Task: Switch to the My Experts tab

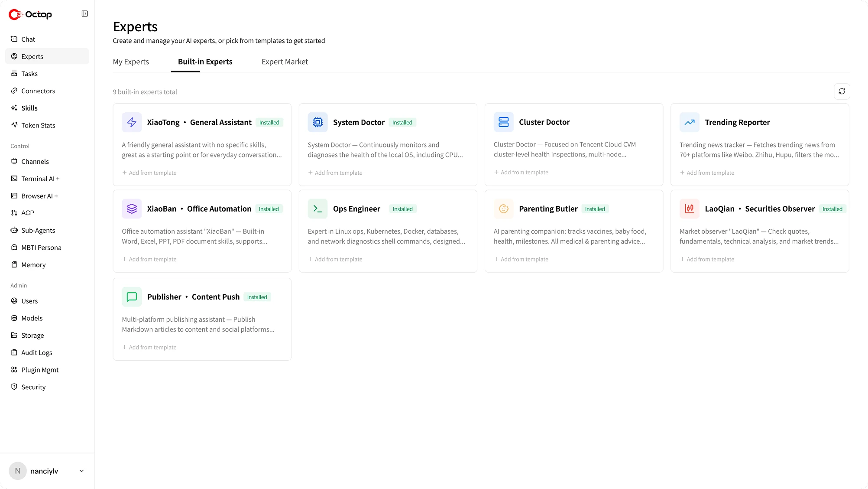Action: click(131, 62)
